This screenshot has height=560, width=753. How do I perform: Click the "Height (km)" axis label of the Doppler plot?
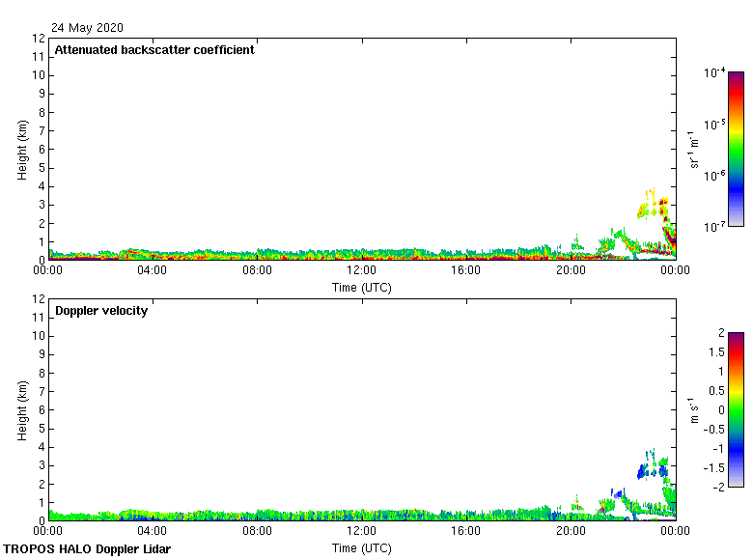tap(21, 410)
